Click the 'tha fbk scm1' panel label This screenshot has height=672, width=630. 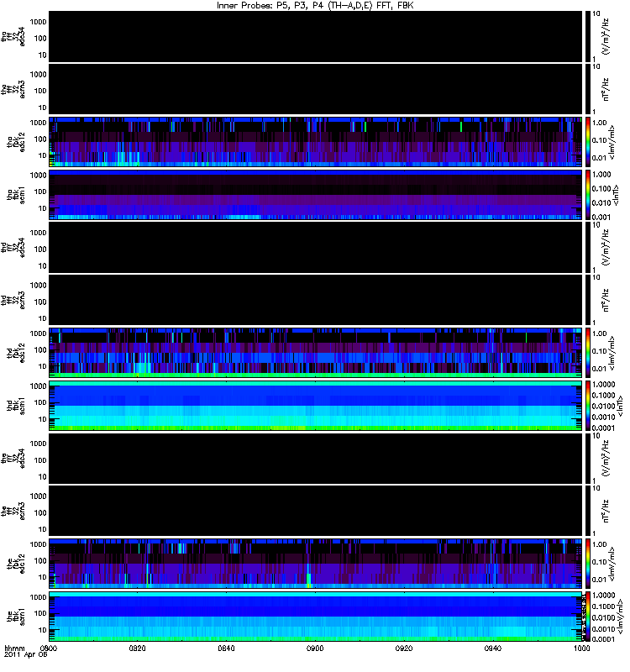tap(16, 195)
